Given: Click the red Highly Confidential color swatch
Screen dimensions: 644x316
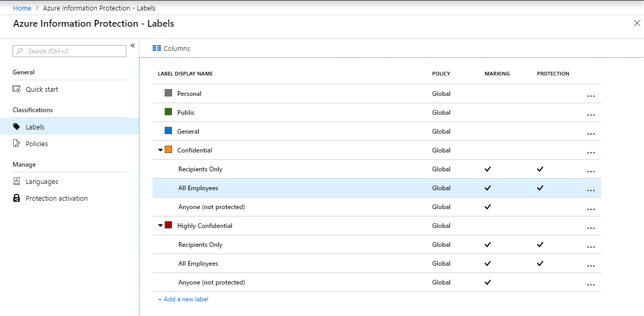Looking at the screenshot, I should tap(168, 225).
